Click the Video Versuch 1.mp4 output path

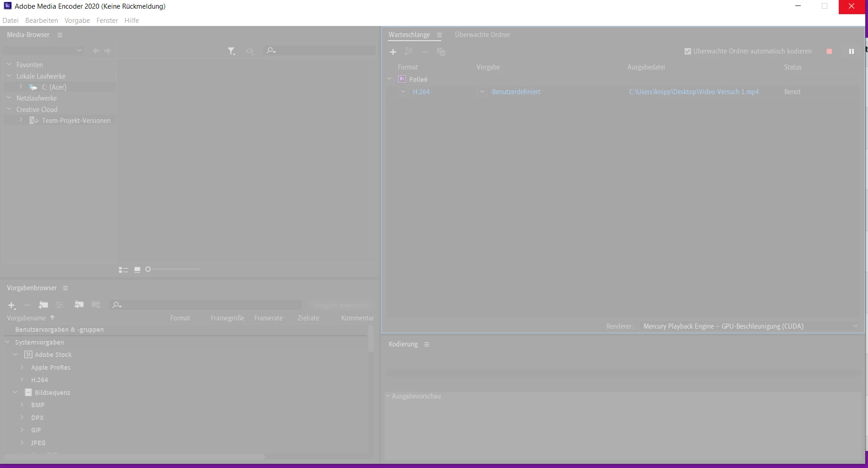click(694, 92)
